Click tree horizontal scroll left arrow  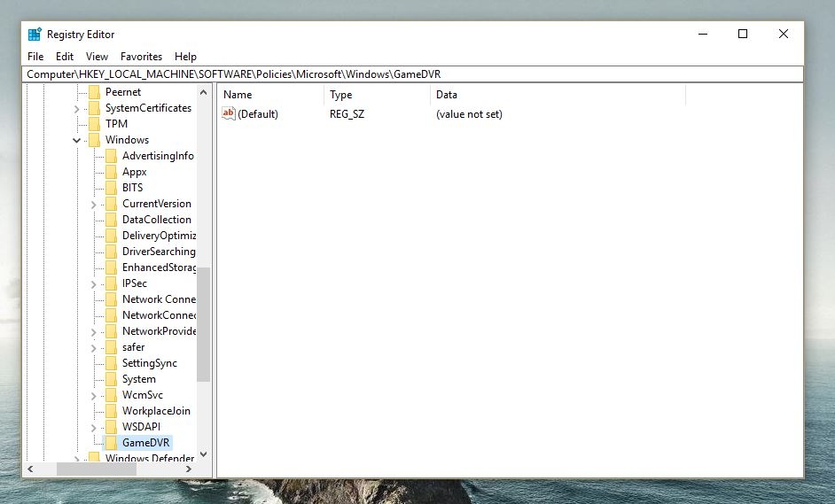(30, 469)
